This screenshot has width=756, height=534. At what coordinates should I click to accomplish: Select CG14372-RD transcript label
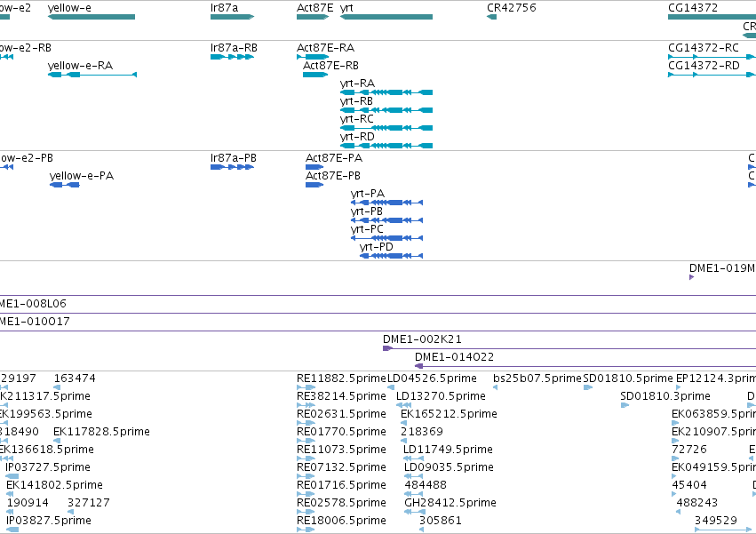(704, 66)
